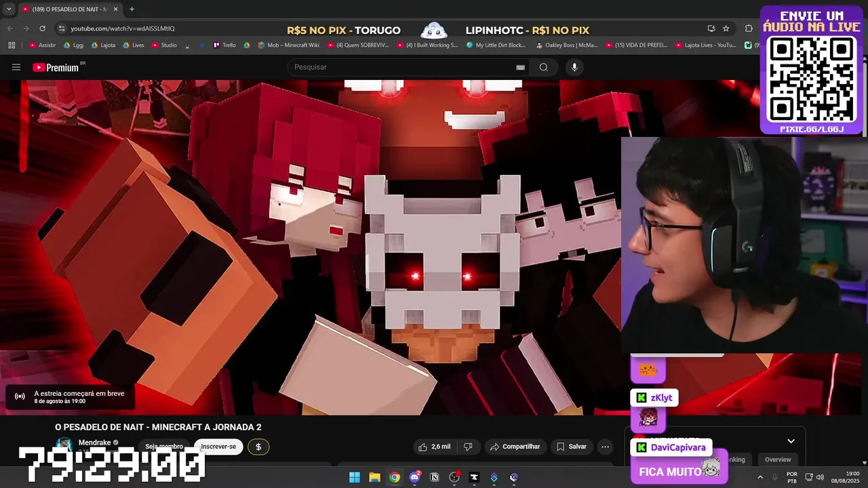868x488 pixels.
Task: Subscribe with Inscrever-se button
Action: click(x=218, y=447)
